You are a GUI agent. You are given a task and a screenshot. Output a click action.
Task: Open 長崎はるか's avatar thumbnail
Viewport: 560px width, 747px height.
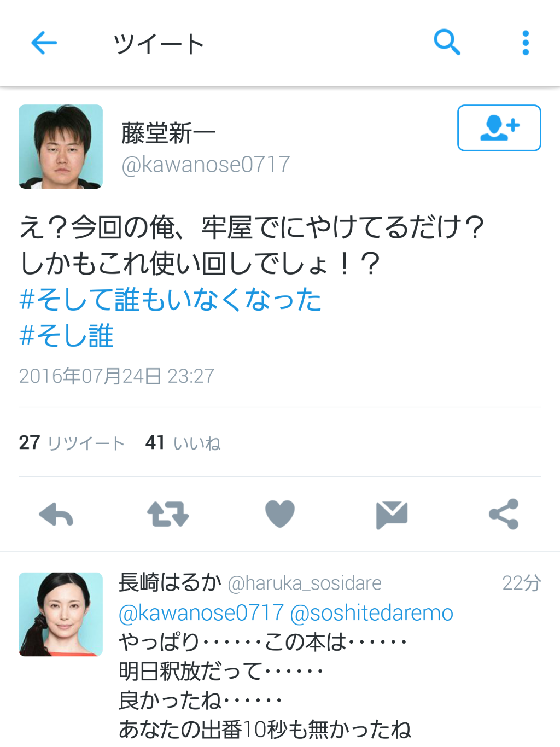61,614
